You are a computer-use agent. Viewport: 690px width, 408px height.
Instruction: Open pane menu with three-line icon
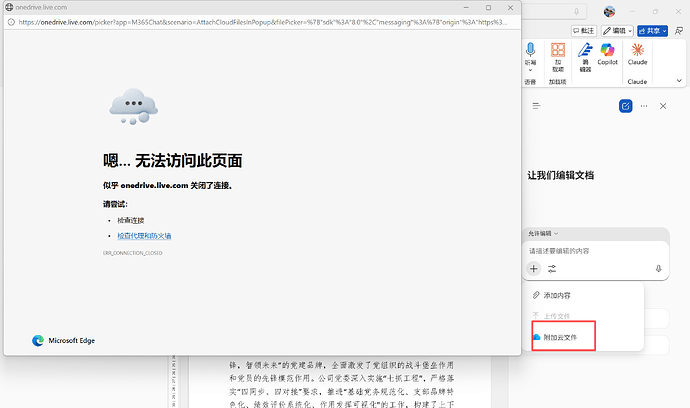click(x=536, y=106)
